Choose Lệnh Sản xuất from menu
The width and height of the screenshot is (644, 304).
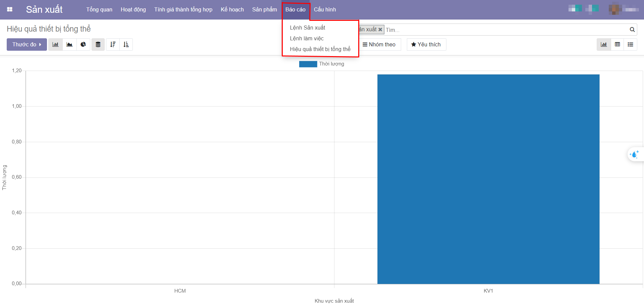click(307, 28)
